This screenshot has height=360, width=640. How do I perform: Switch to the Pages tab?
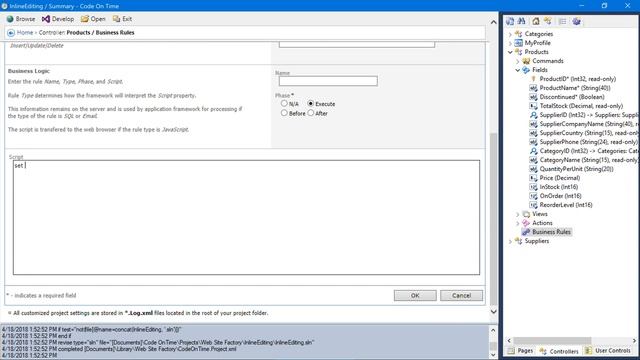pyautogui.click(x=520, y=351)
